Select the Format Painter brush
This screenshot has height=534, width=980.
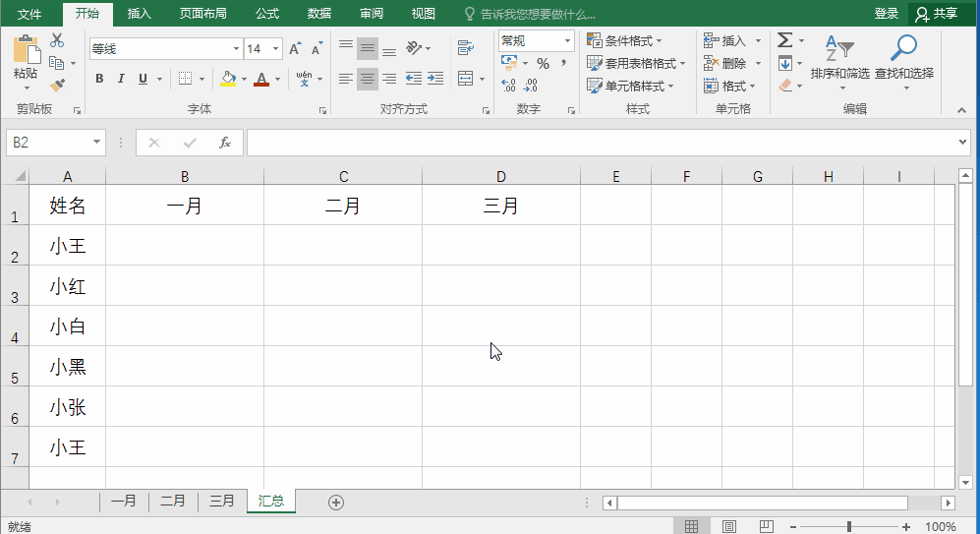(57, 85)
